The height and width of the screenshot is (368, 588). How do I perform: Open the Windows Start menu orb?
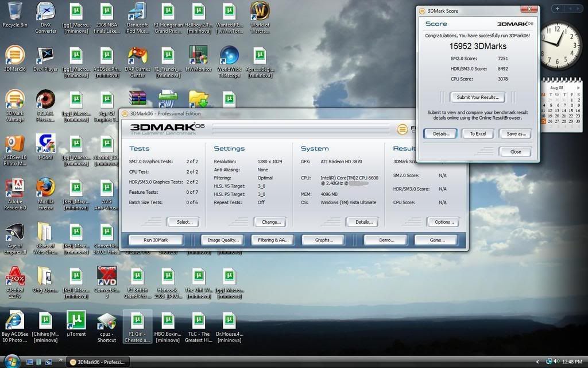coord(12,361)
